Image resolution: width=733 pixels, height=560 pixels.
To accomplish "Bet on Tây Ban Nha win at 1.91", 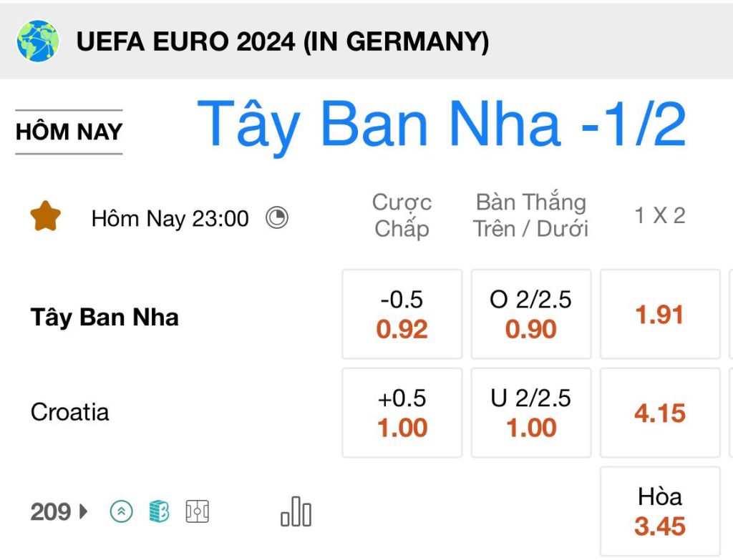I will [x=660, y=314].
